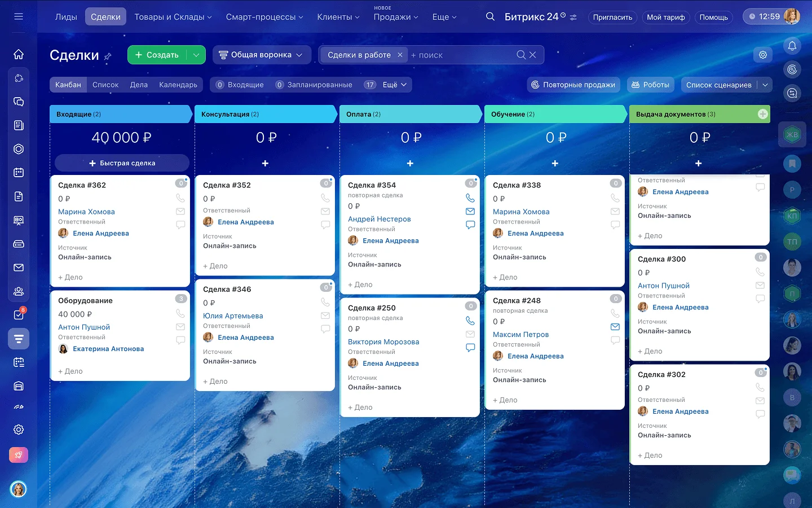Open the settings gear in the left sidebar
The width and height of the screenshot is (812, 508).
click(19, 430)
